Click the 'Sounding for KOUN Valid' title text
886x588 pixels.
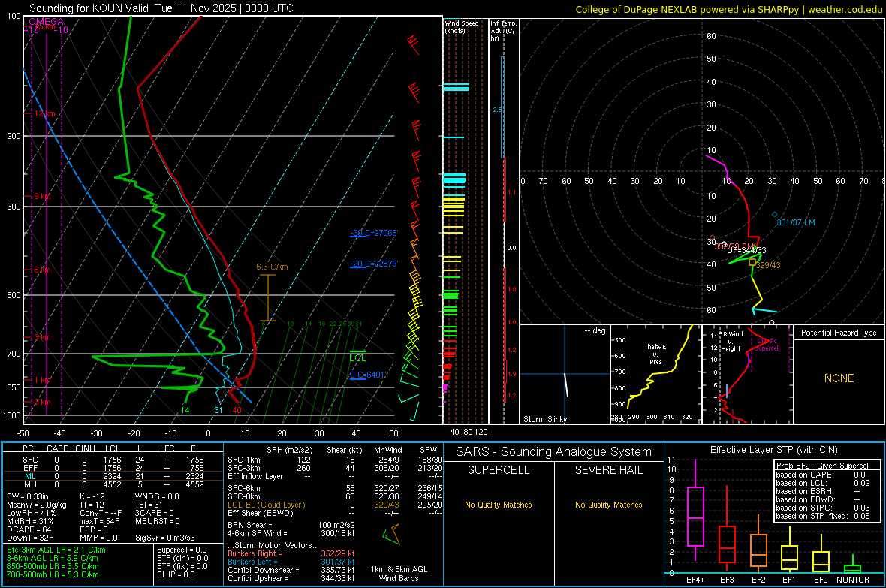tap(89, 8)
